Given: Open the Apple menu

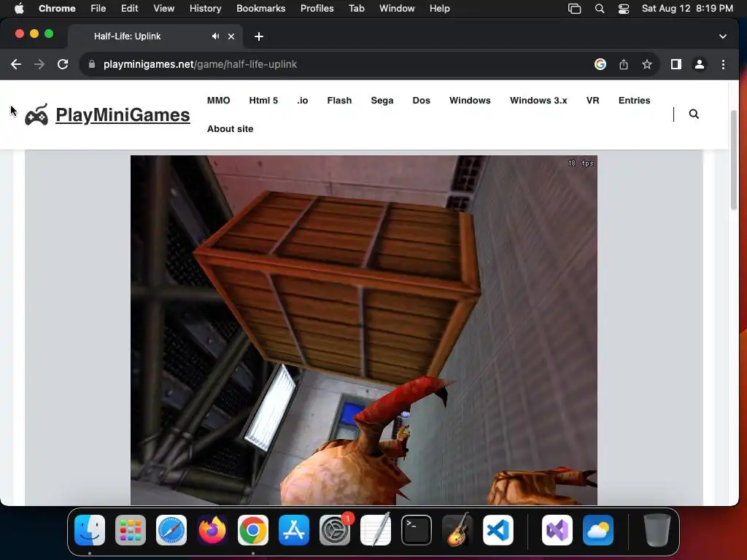Looking at the screenshot, I should (19, 9).
